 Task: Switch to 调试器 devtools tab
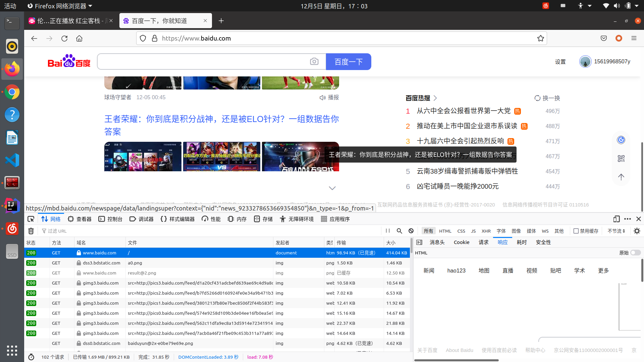click(141, 219)
